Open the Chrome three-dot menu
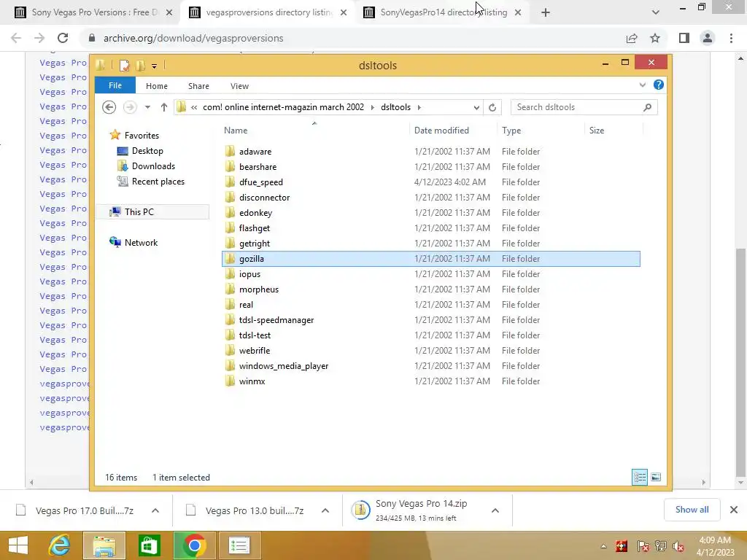Viewport: 747px width, 560px height. coord(731,38)
